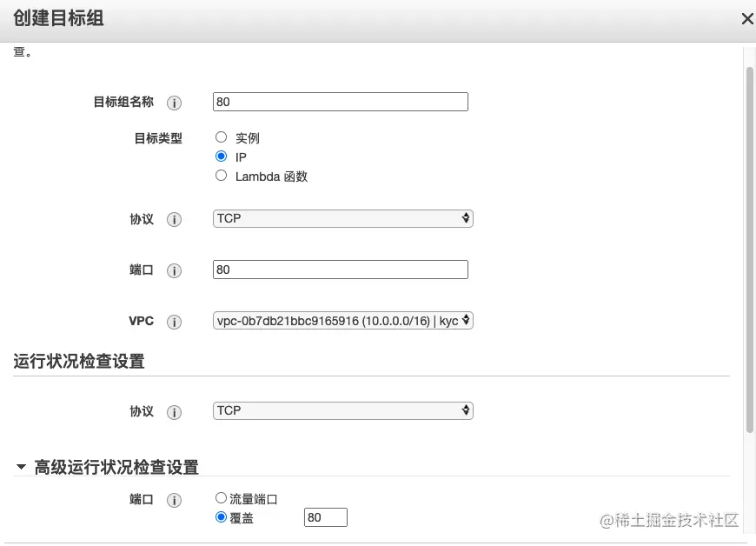
Task: Click the 目标类型 label
Action: click(x=158, y=138)
